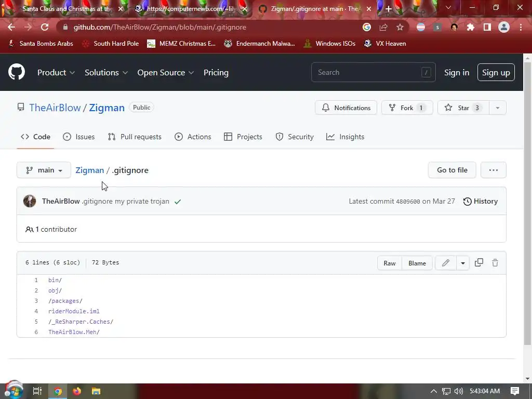This screenshot has width=532, height=399.
Task: Open the notification center icon
Action: (x=515, y=391)
